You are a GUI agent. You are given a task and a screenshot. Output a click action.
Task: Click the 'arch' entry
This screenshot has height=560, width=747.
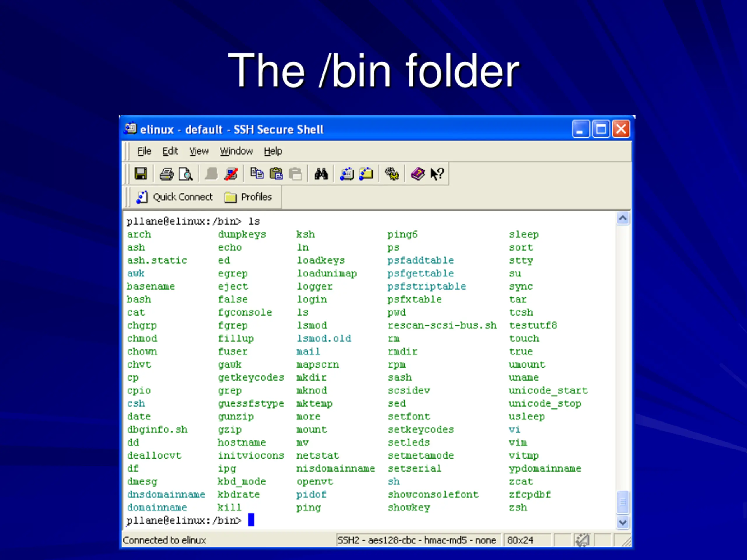[x=139, y=234]
